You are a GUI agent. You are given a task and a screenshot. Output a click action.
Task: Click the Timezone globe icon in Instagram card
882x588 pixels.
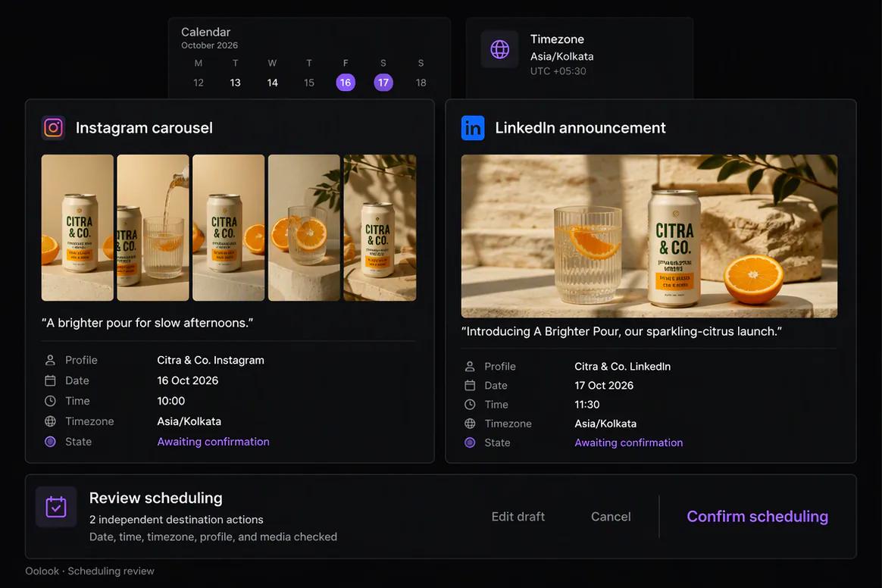click(x=50, y=421)
